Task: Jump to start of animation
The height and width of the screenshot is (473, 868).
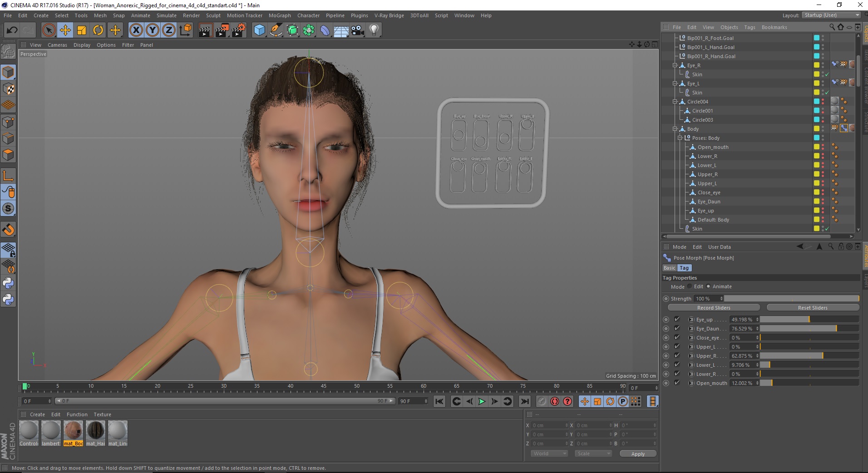Action: (439, 401)
